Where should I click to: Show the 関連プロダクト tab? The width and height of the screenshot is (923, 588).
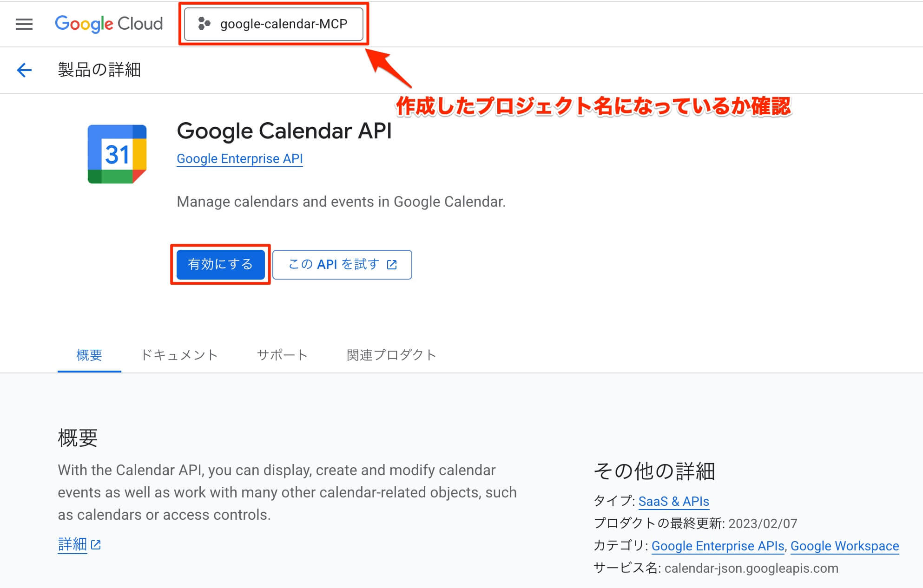point(391,355)
